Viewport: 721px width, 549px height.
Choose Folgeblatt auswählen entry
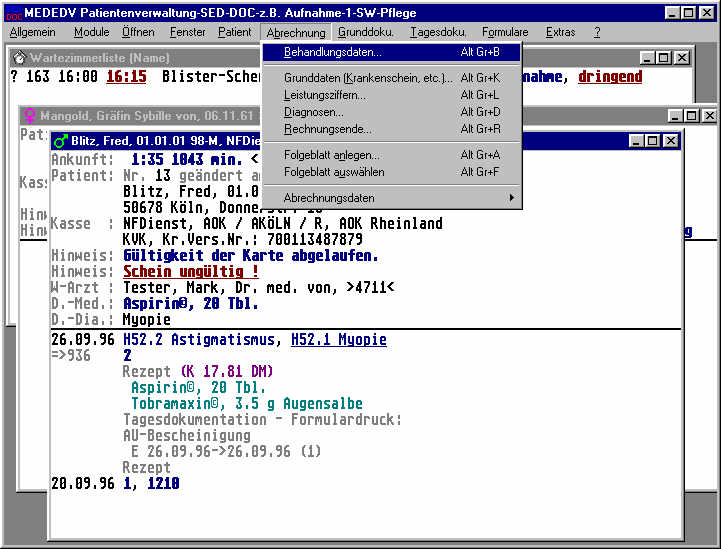(x=392, y=172)
